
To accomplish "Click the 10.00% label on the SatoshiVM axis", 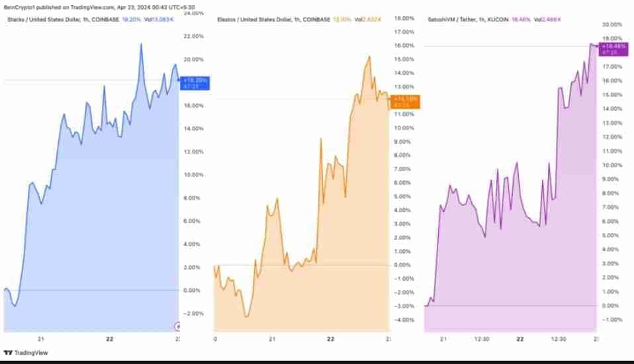I will tap(613, 165).
